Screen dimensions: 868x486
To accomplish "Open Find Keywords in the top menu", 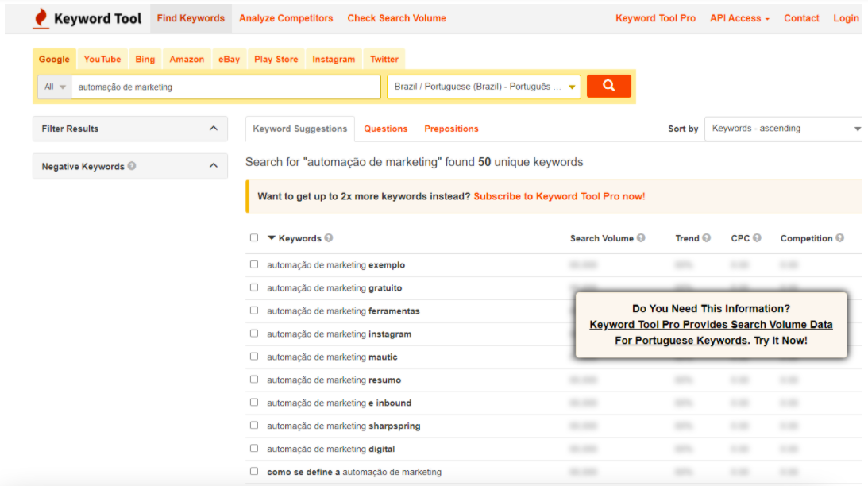I will click(191, 18).
